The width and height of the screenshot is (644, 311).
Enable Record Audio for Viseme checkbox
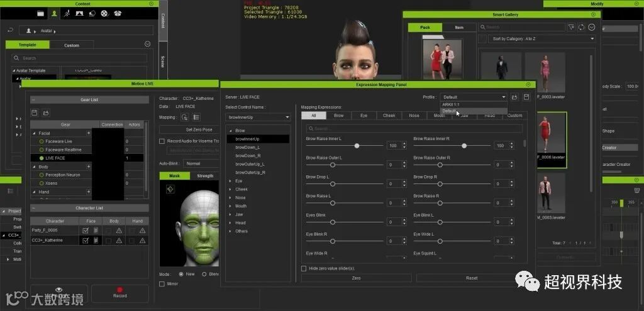(162, 141)
